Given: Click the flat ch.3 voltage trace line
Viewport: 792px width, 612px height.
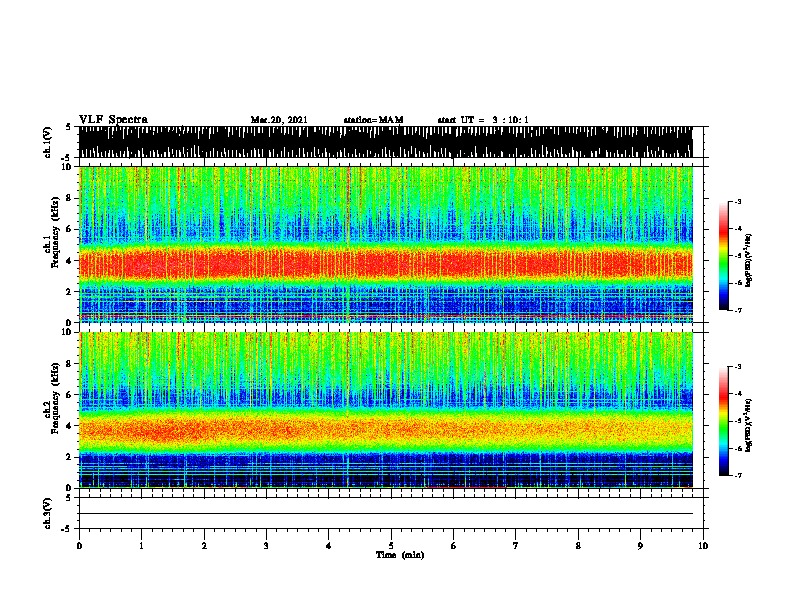Looking at the screenshot, I should [x=385, y=514].
